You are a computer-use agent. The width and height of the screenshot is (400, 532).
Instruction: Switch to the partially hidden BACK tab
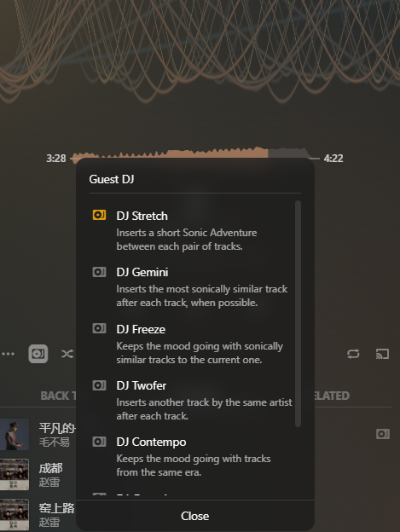[x=58, y=396]
